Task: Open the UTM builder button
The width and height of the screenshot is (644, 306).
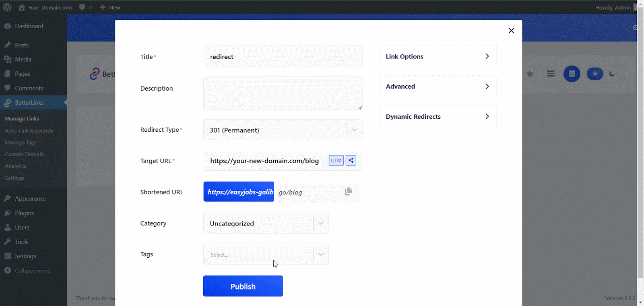Action: pos(336,160)
